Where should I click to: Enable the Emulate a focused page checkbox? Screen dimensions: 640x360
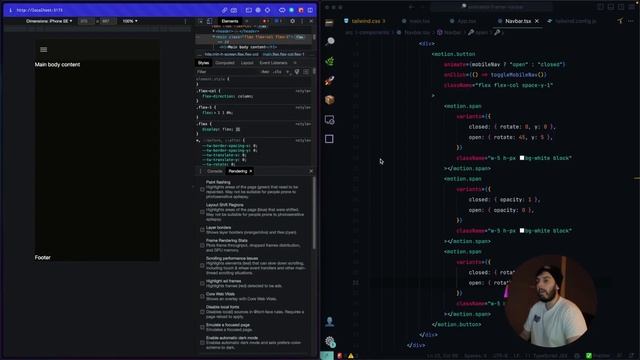[x=202, y=327]
